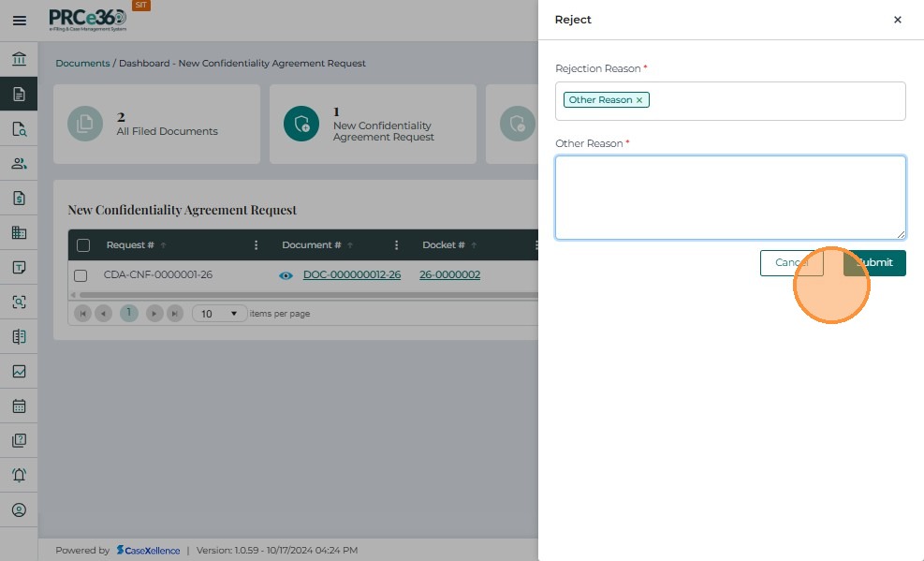
Task: Open the Rejection Reason multiselect field
Action: (x=730, y=101)
